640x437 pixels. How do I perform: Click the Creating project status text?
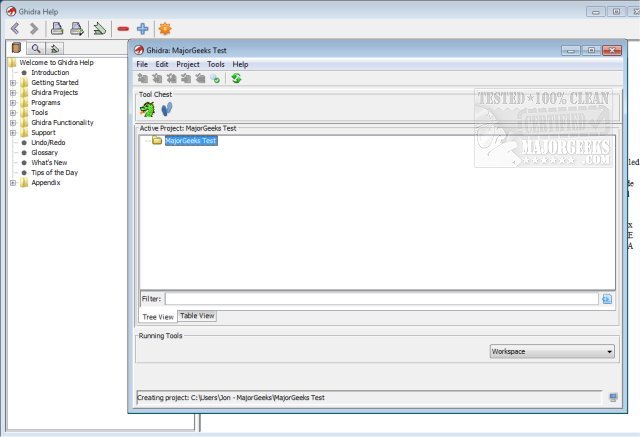[231, 397]
